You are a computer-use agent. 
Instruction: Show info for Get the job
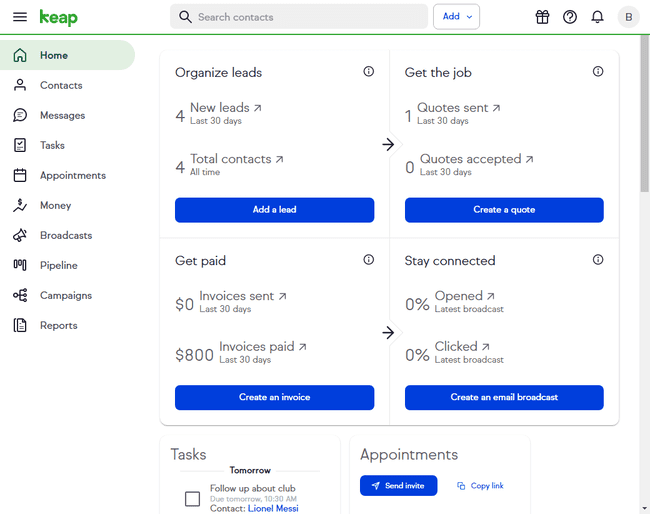(x=598, y=72)
